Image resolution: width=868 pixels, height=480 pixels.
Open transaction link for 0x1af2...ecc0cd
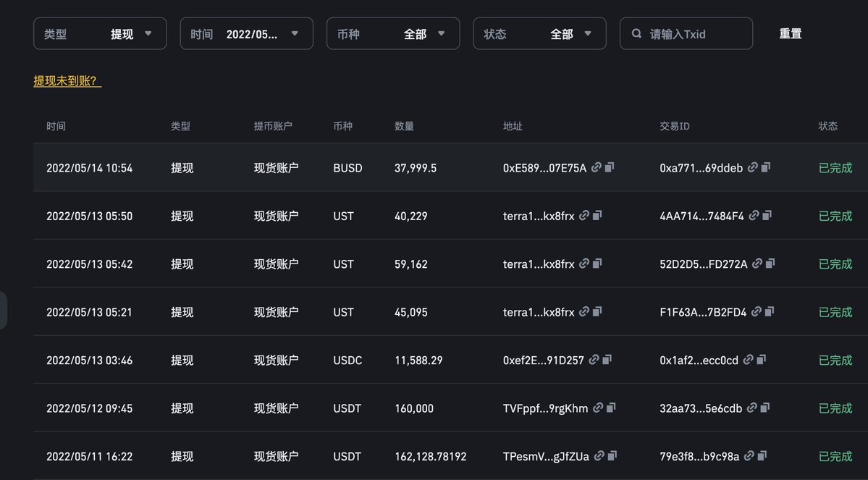(x=749, y=360)
